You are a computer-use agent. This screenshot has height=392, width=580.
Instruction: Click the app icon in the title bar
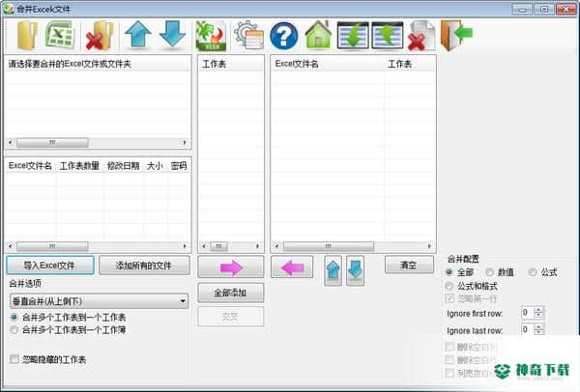tap(9, 9)
